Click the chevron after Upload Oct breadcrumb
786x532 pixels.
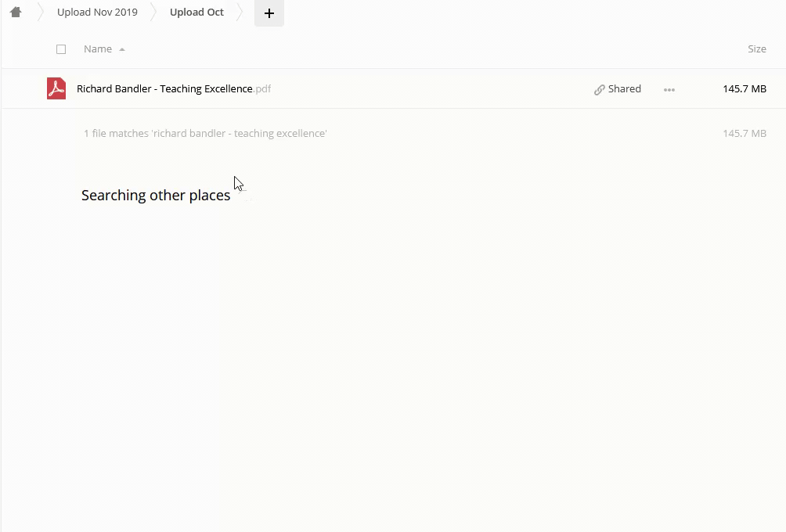click(x=240, y=13)
